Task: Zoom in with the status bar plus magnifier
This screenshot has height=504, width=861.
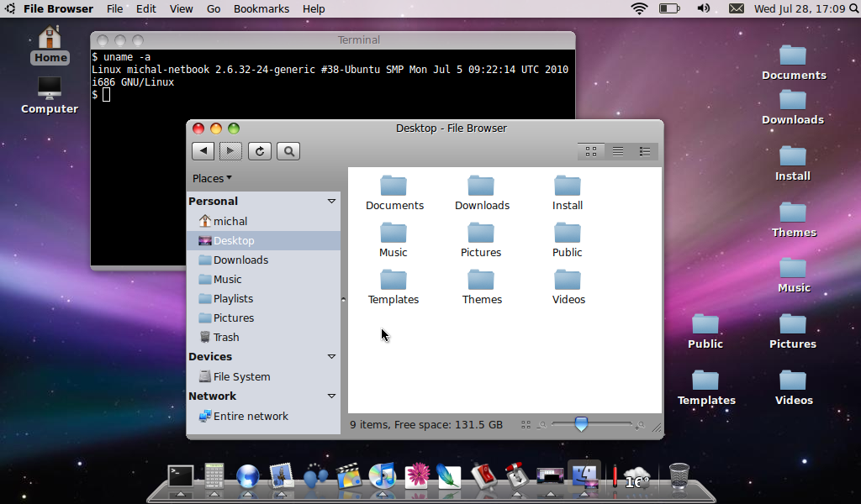Action: pyautogui.click(x=640, y=424)
